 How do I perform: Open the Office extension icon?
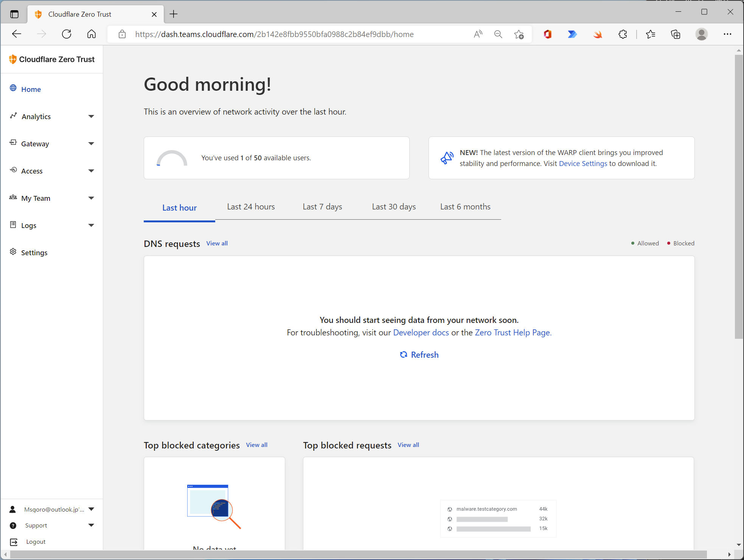547,34
